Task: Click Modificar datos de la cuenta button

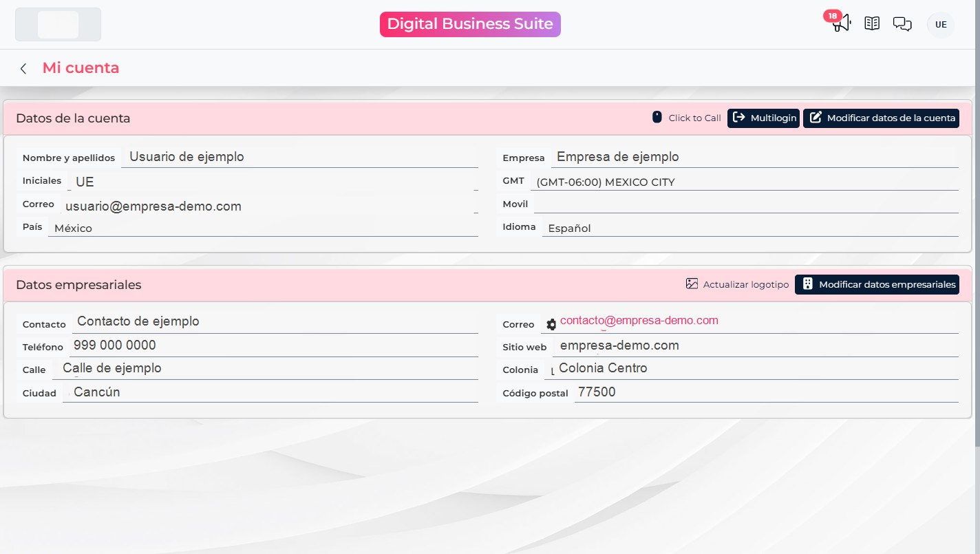Action: [x=881, y=118]
